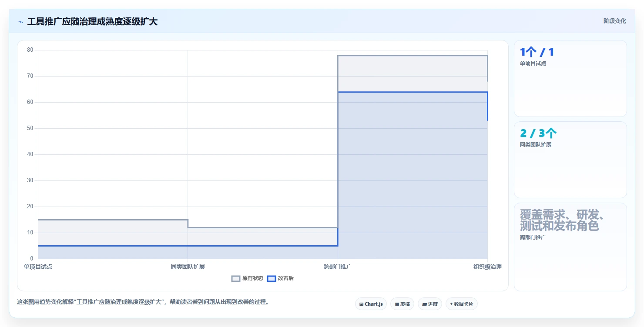Click the 50 y-axis tick label
This screenshot has height=327, width=644.
point(30,128)
